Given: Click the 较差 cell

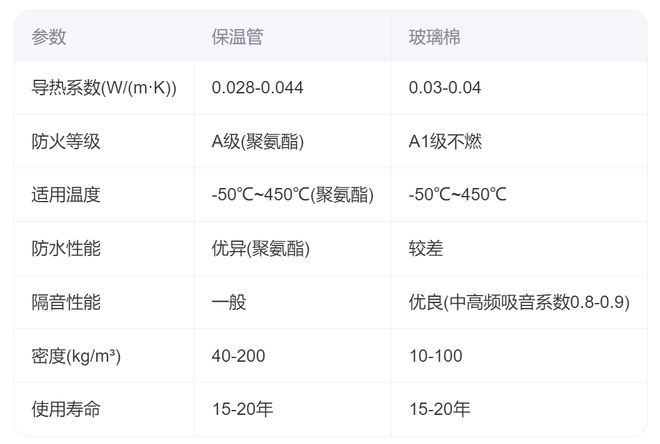Looking at the screenshot, I should tap(426, 248).
